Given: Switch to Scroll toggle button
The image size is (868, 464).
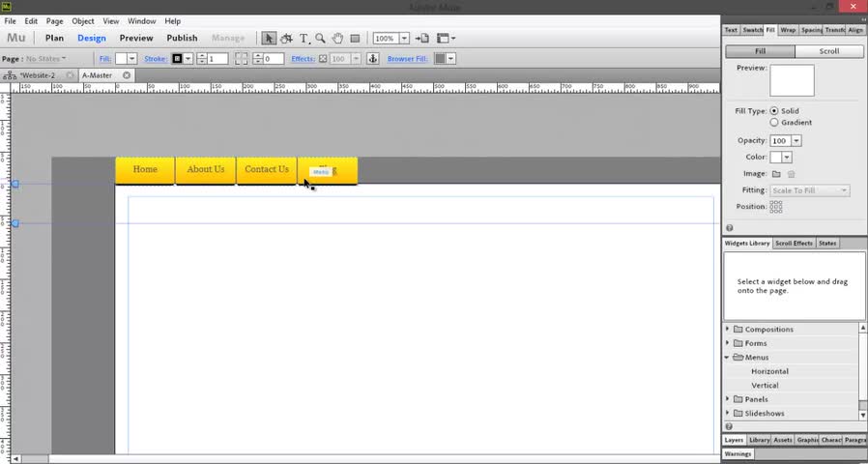Looking at the screenshot, I should point(829,51).
